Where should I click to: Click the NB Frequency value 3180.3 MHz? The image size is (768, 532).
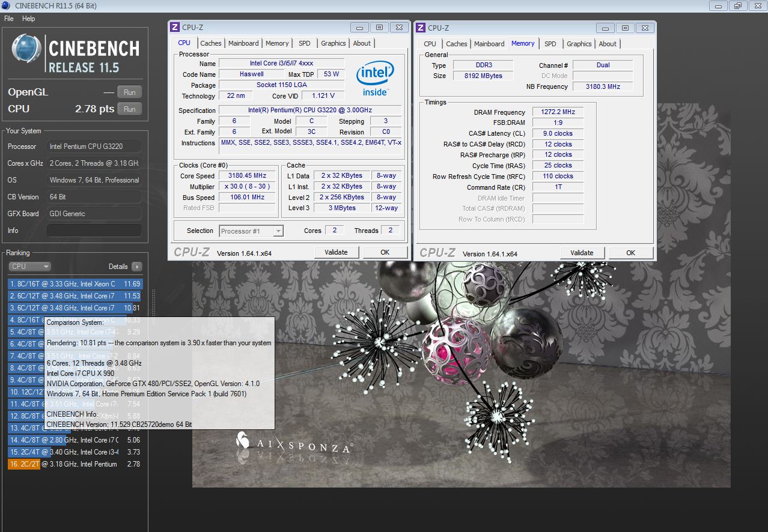pyautogui.click(x=603, y=86)
